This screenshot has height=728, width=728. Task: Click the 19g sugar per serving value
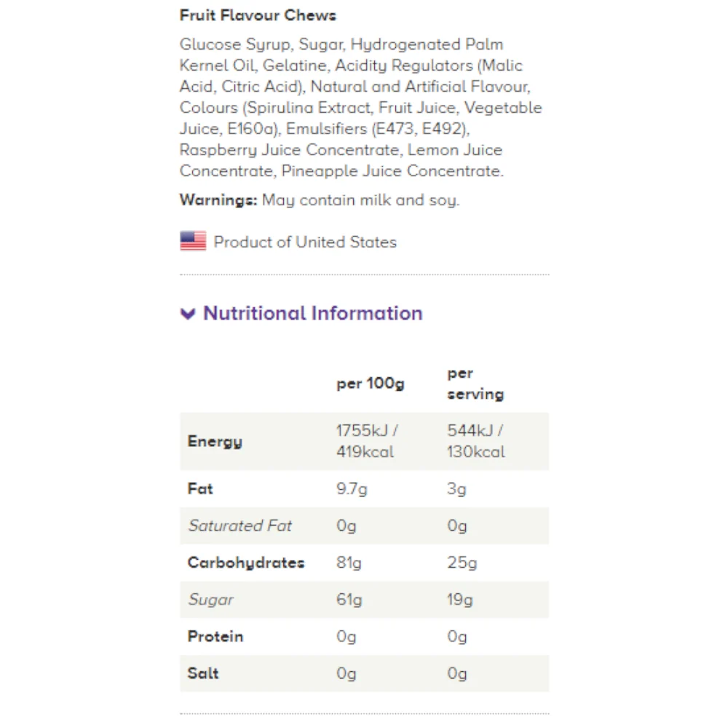(x=460, y=600)
